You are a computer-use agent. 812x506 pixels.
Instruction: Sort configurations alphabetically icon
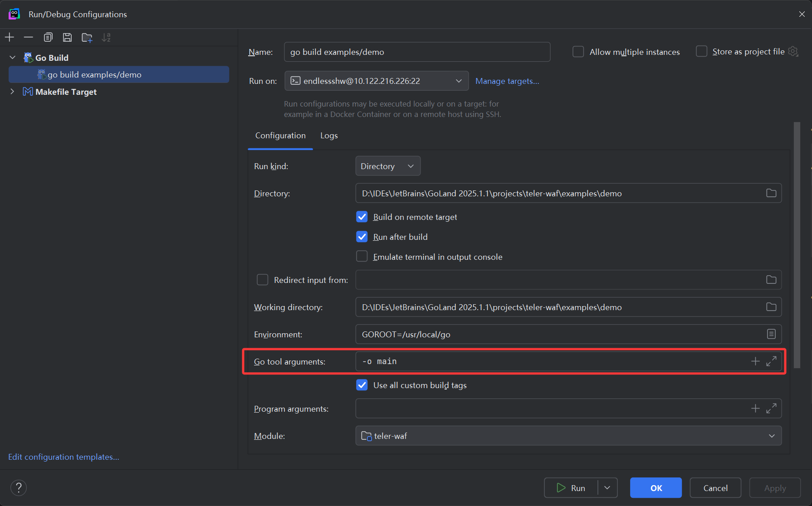click(106, 37)
